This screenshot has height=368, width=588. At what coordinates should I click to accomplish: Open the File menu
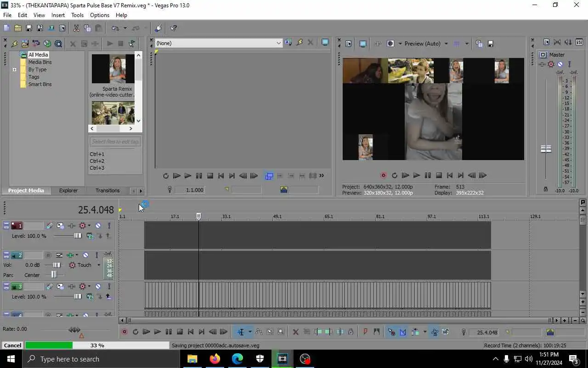point(7,15)
